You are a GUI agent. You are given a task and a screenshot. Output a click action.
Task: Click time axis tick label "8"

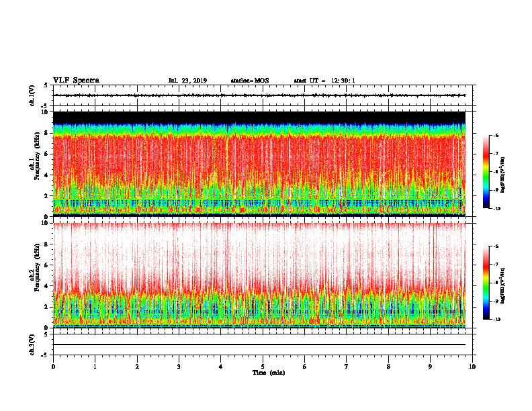point(388,367)
